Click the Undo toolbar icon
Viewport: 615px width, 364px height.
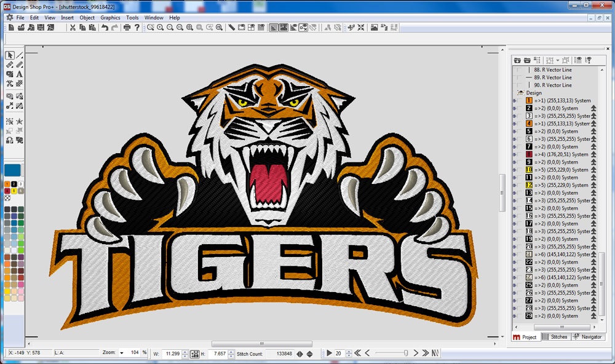(x=105, y=28)
